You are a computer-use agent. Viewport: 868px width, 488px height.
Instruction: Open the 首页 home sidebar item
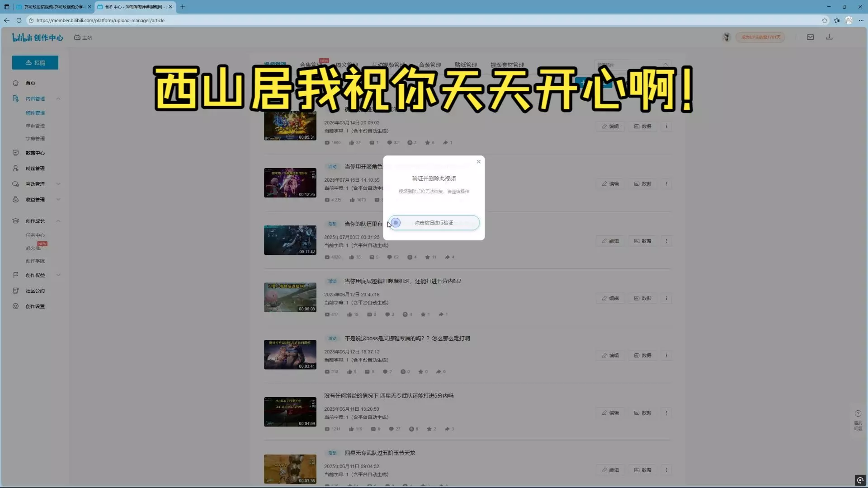point(30,83)
